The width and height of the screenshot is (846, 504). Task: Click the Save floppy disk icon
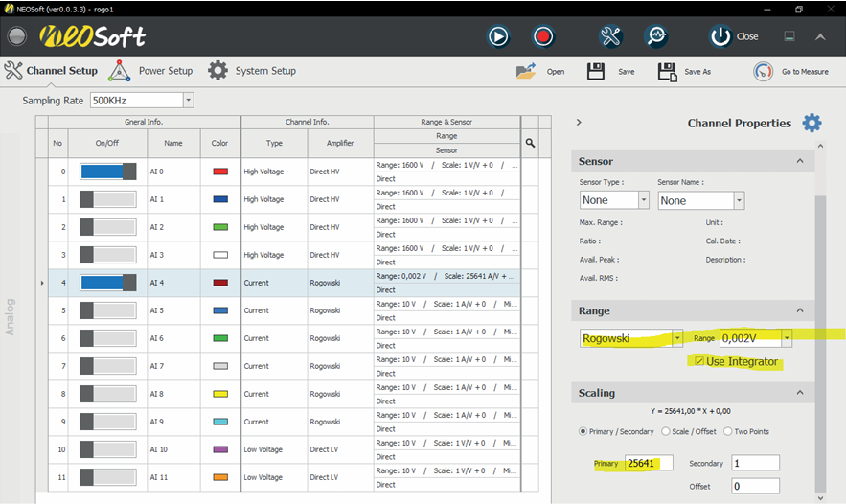click(x=596, y=71)
